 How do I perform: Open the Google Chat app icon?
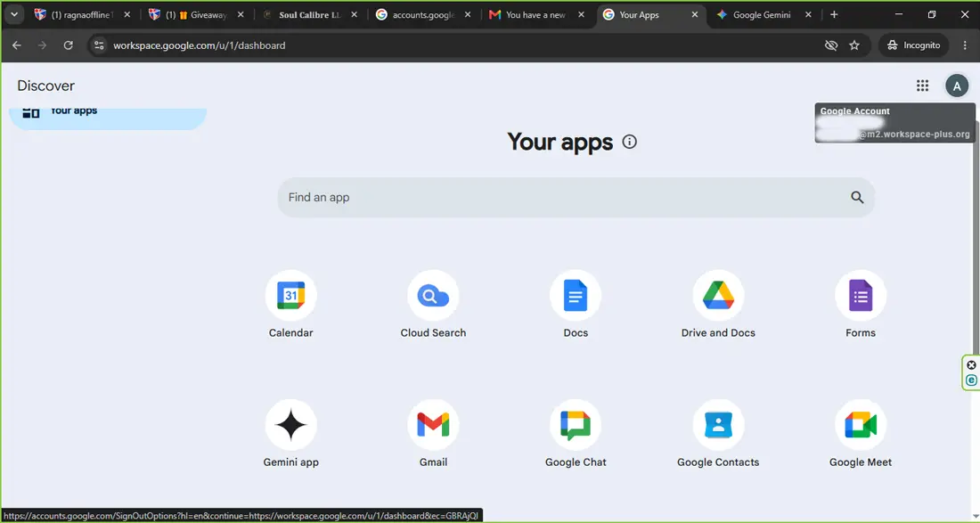tap(576, 425)
